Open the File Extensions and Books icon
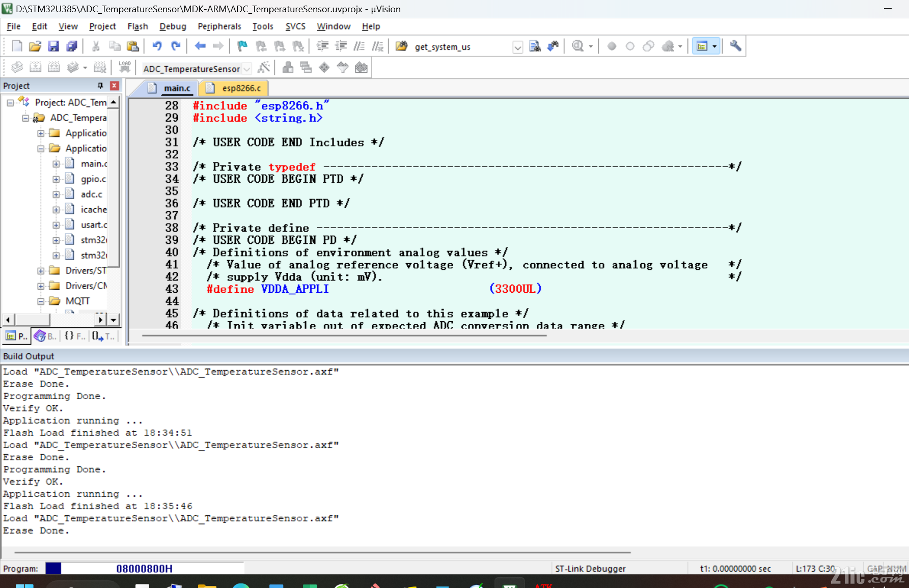 [x=288, y=67]
